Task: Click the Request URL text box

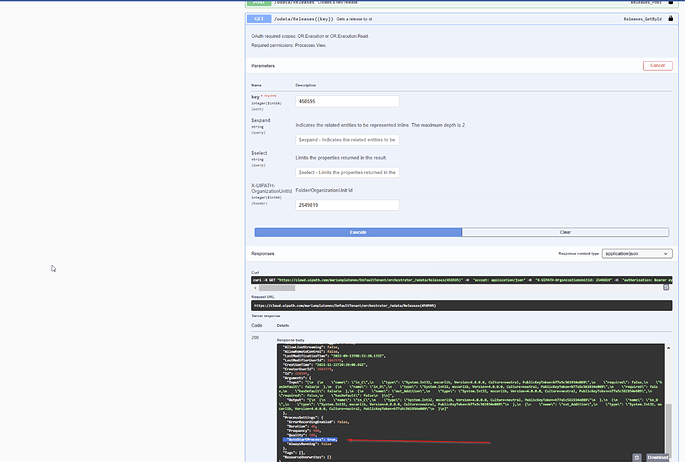Action: pos(462,306)
